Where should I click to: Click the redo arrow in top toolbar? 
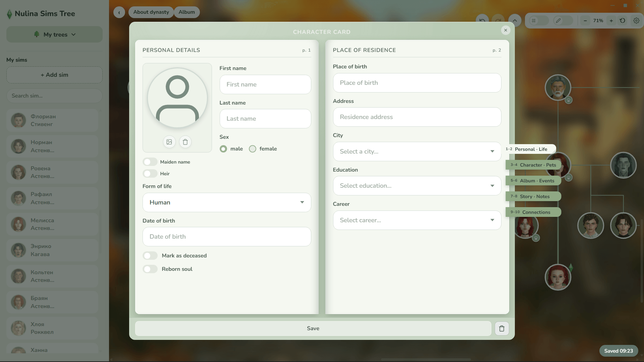click(498, 20)
